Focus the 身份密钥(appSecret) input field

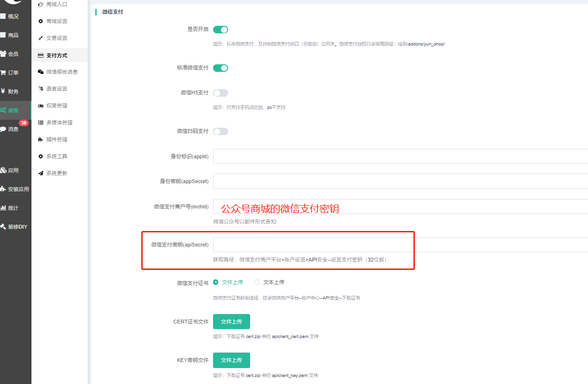point(400,181)
